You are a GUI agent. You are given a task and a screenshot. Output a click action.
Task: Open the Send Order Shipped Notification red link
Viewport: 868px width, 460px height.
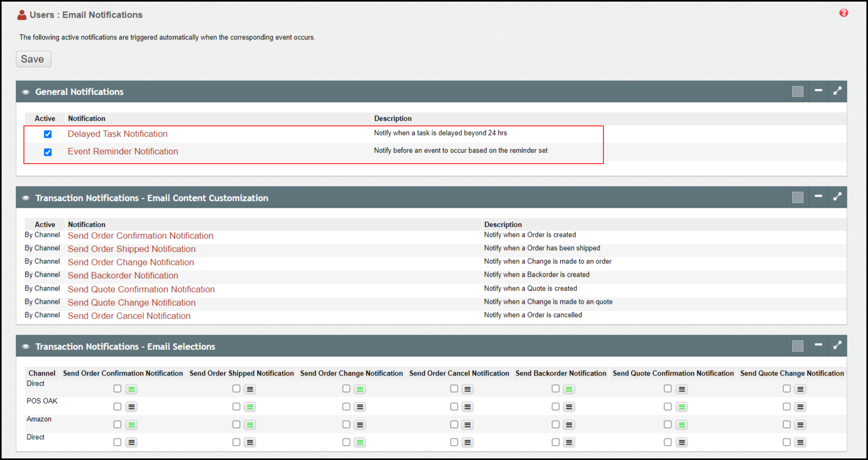click(x=132, y=249)
